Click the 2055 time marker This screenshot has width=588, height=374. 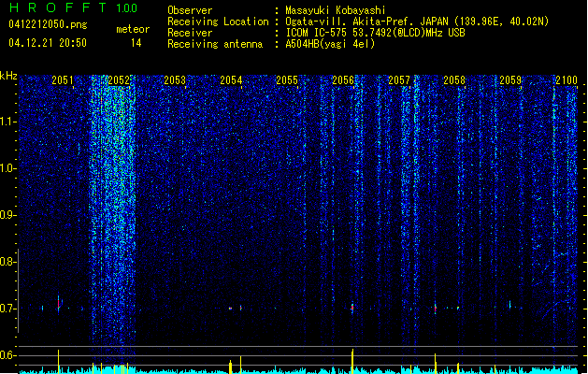(287, 80)
